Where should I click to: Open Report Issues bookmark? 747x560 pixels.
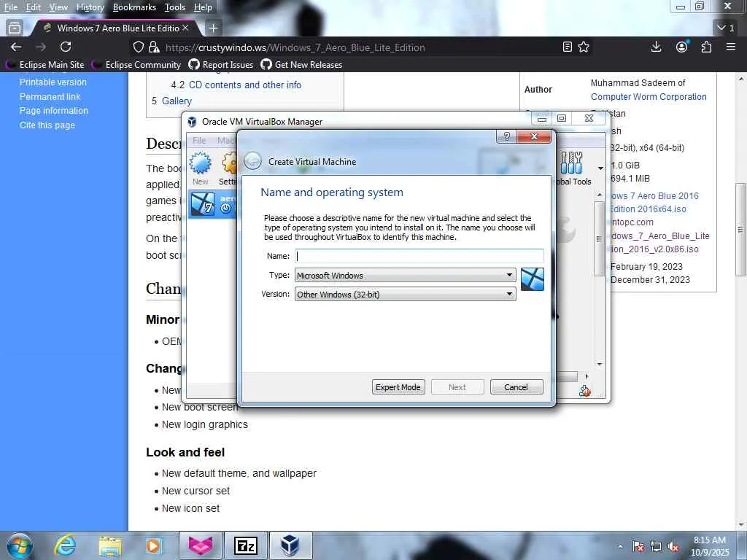tap(221, 65)
